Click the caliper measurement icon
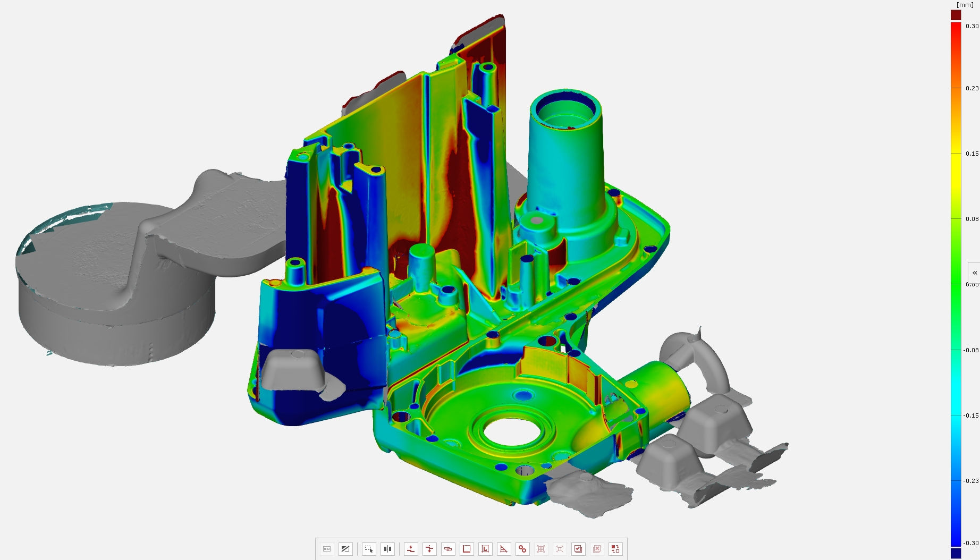Screen dimensions: 980x560 click(x=448, y=549)
